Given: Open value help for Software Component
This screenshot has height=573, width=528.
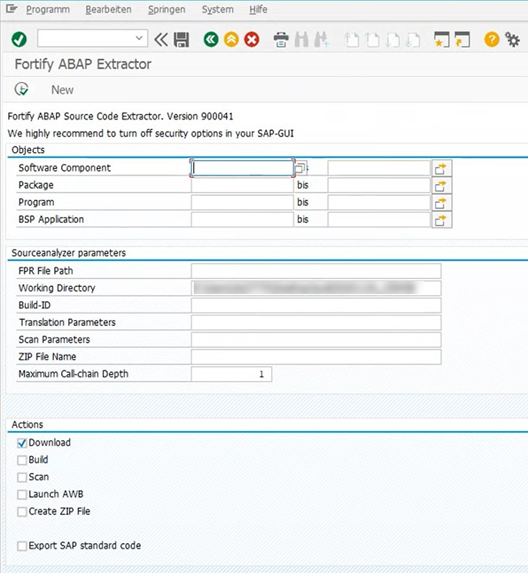Looking at the screenshot, I should click(301, 168).
